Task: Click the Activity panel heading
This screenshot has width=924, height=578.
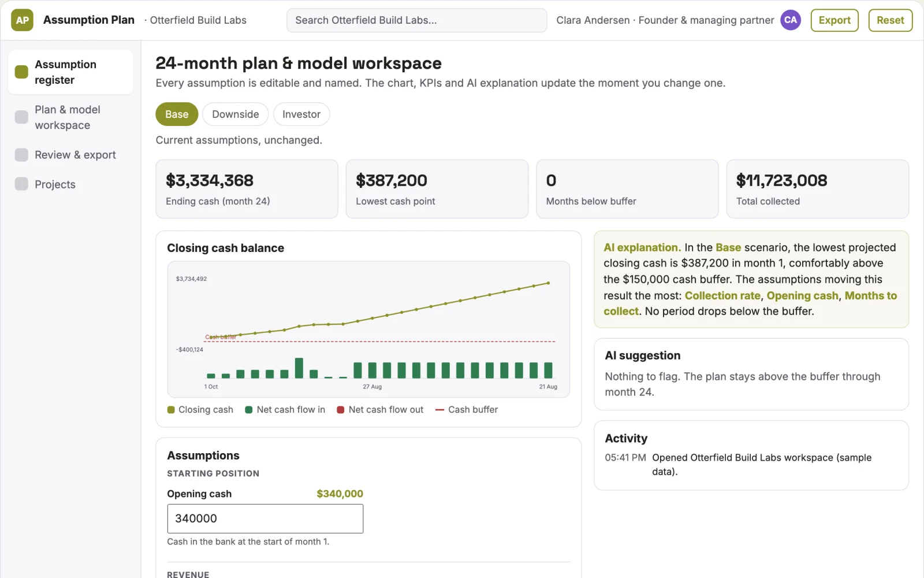Action: (x=626, y=438)
